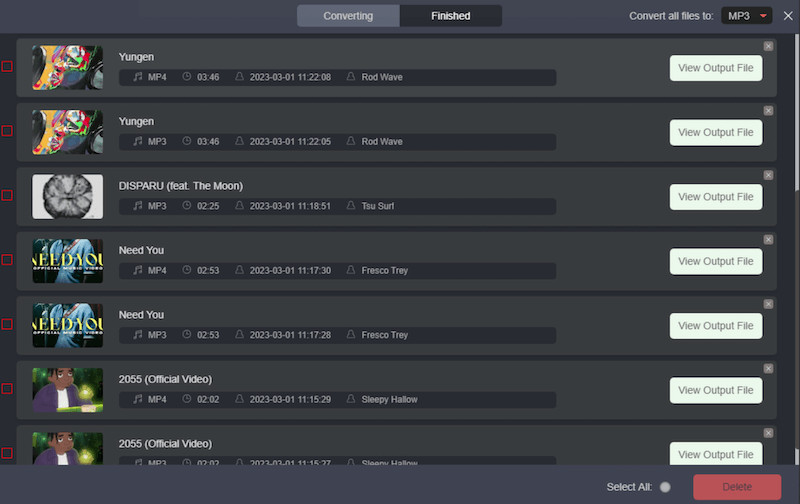The height and width of the screenshot is (504, 800).
Task: Remove the 2055 MP4 entry with its X icon
Action: (768, 368)
